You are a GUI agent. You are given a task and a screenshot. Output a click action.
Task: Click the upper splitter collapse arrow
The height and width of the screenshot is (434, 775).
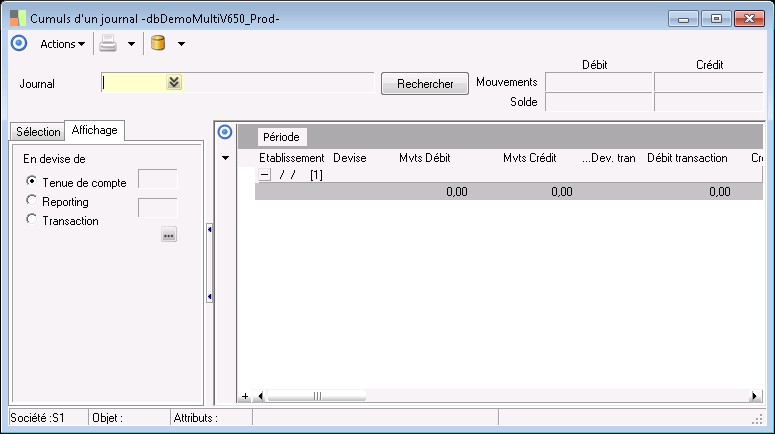[x=210, y=229]
